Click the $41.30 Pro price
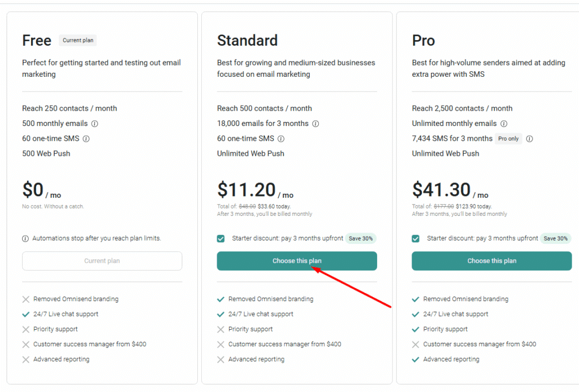 pos(441,190)
